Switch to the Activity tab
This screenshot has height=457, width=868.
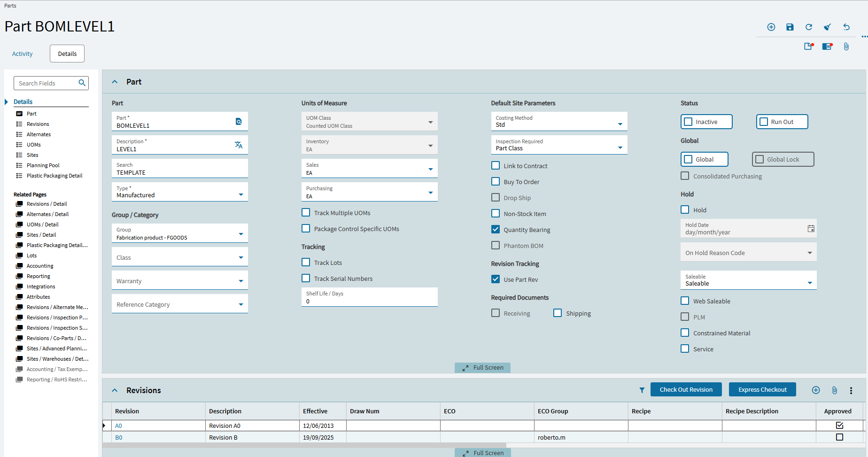point(23,54)
